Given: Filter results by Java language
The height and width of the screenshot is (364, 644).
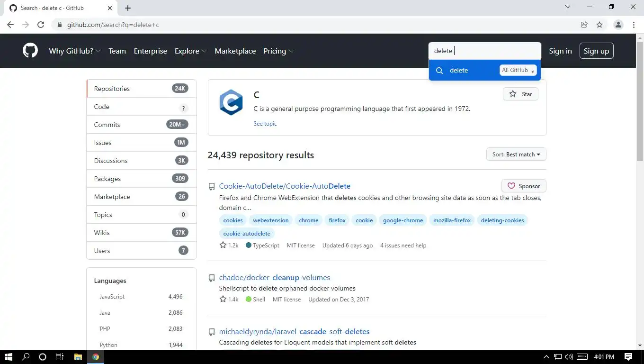Looking at the screenshot, I should click(x=141, y=313).
